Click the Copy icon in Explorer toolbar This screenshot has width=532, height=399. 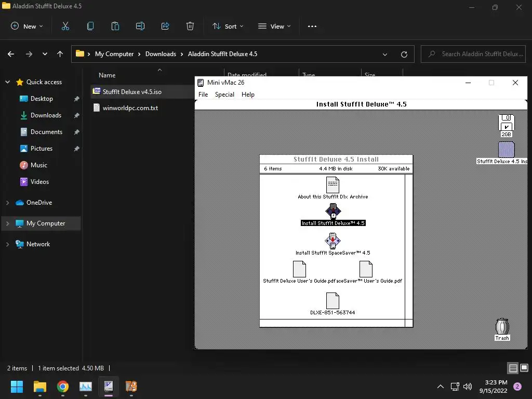click(x=90, y=26)
